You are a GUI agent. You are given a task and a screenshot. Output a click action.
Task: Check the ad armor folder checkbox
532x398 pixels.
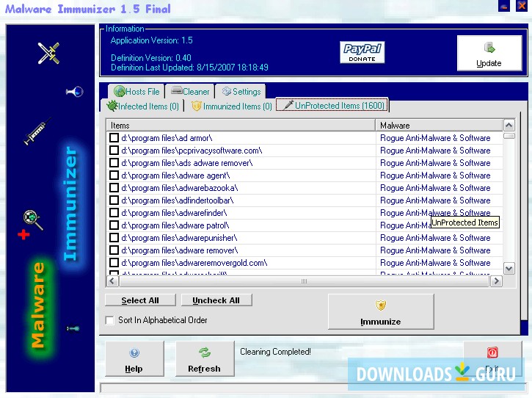(114, 138)
